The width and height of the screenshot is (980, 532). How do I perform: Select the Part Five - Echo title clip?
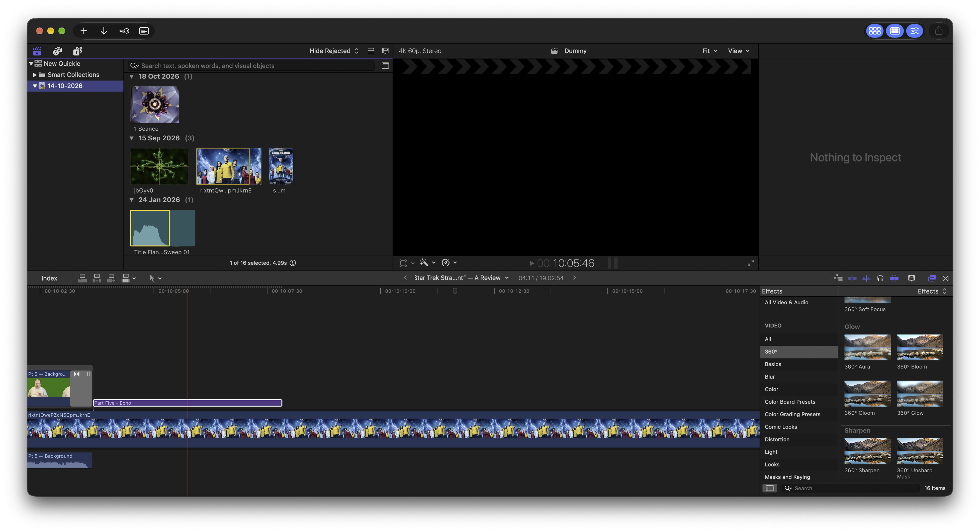(x=188, y=403)
